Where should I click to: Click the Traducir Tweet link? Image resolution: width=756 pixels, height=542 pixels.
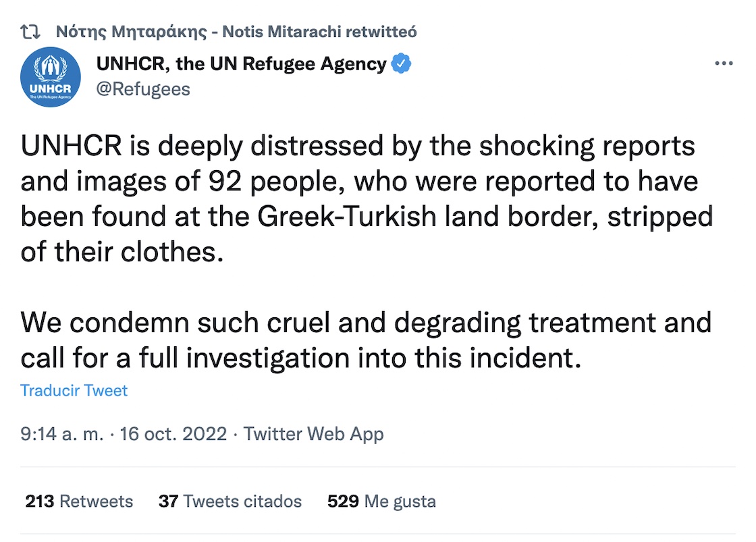74,391
